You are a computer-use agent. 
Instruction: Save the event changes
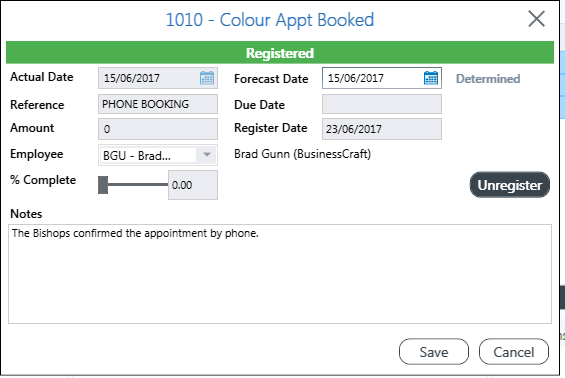pos(434,352)
